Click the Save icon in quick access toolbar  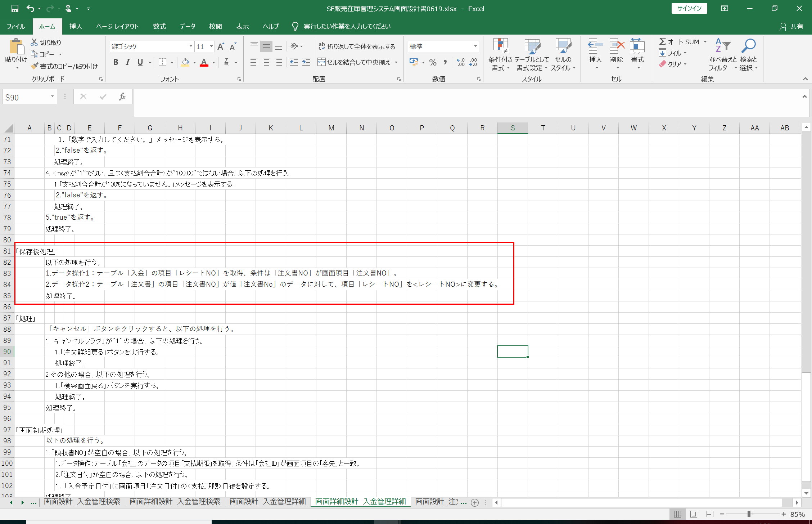tap(15, 9)
